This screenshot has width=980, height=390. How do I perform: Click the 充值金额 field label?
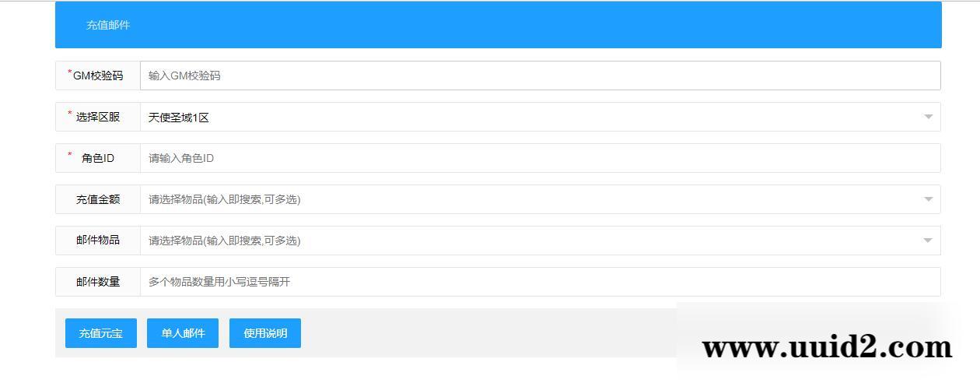coord(98,199)
